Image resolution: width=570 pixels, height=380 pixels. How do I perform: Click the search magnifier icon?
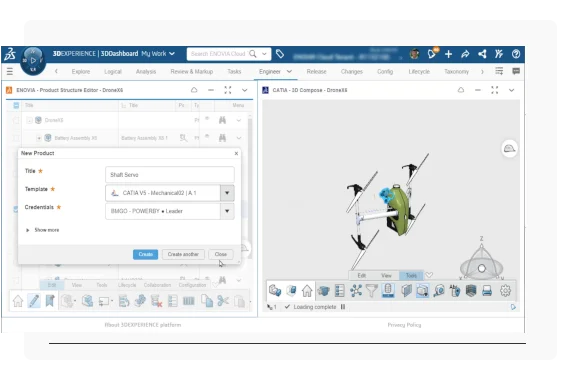tap(252, 54)
